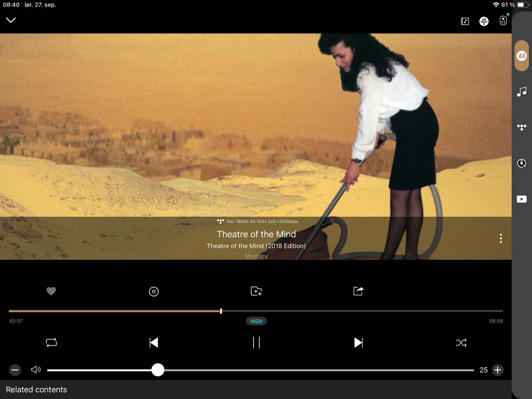Open the remote control icon in the top bar
Image resolution: width=532 pixels, height=399 pixels.
[x=503, y=21]
